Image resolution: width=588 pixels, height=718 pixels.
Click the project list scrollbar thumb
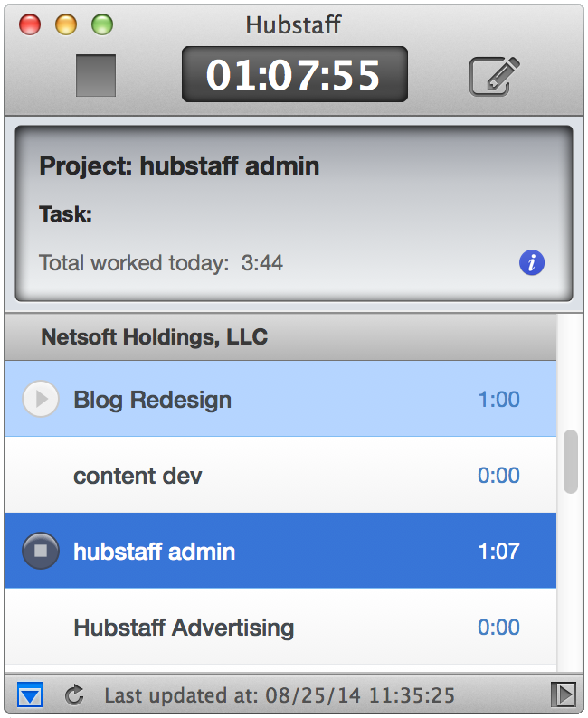571,461
